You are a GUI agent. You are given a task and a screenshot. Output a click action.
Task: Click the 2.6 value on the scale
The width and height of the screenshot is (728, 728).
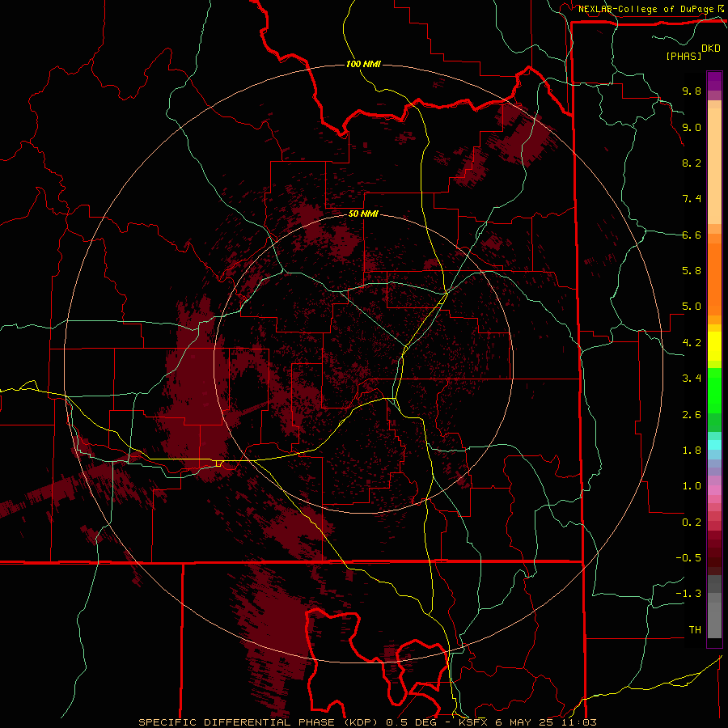692,415
